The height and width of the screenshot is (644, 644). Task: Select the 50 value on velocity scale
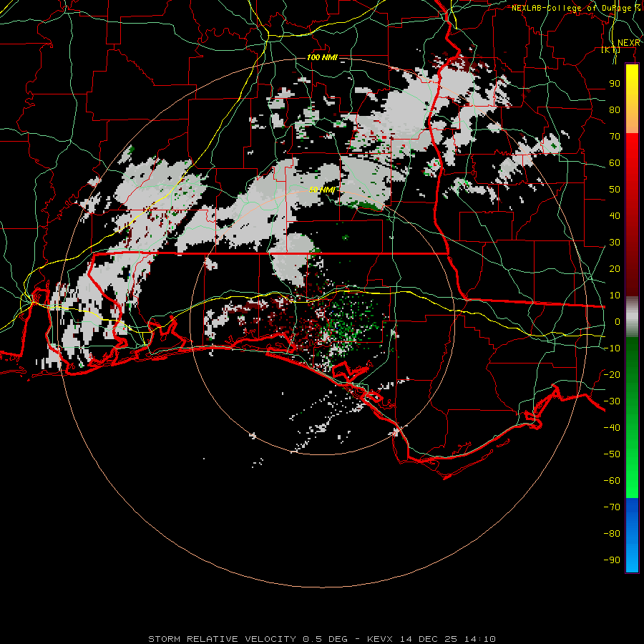(615, 190)
